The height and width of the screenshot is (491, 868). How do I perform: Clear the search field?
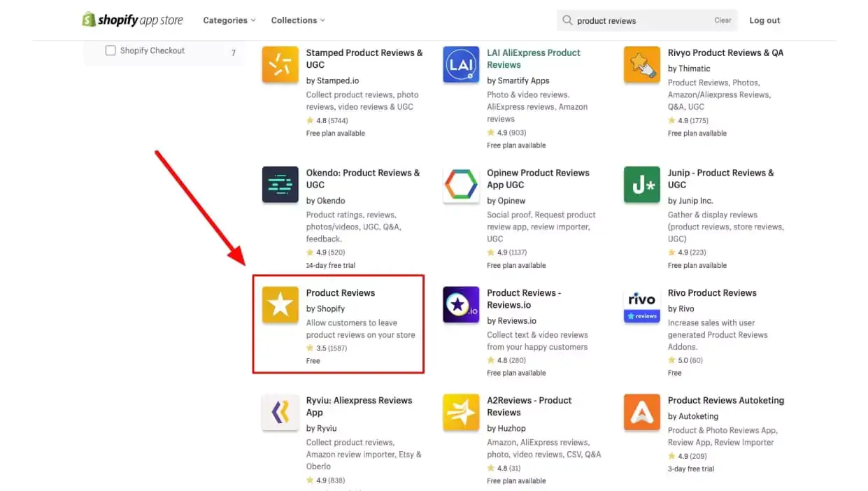coord(723,20)
